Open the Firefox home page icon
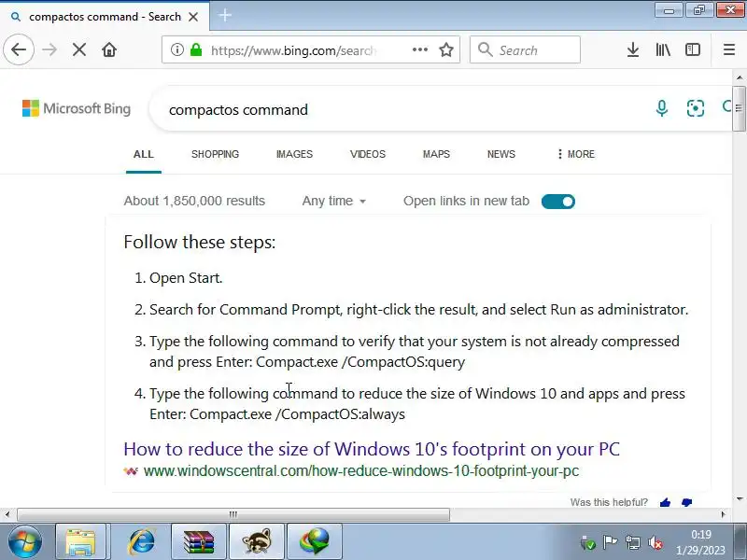 coord(109,49)
